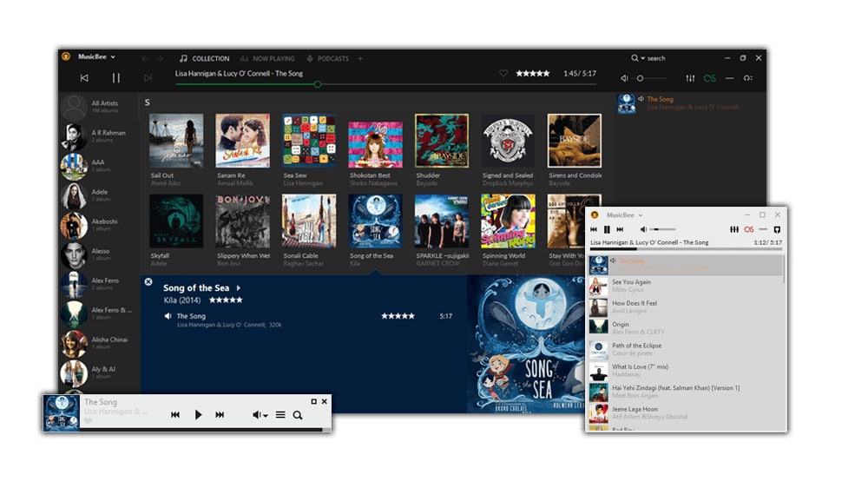Select The Song track in album panel

(191, 316)
